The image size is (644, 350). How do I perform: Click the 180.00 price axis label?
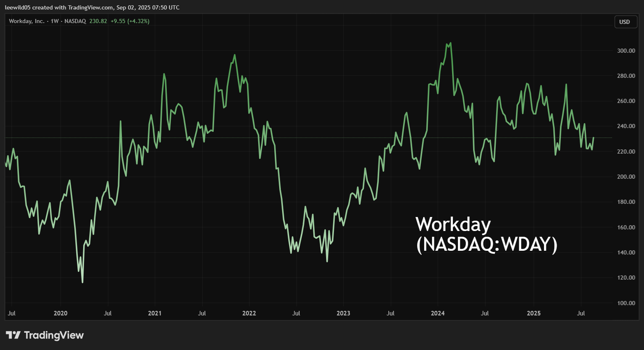point(626,202)
